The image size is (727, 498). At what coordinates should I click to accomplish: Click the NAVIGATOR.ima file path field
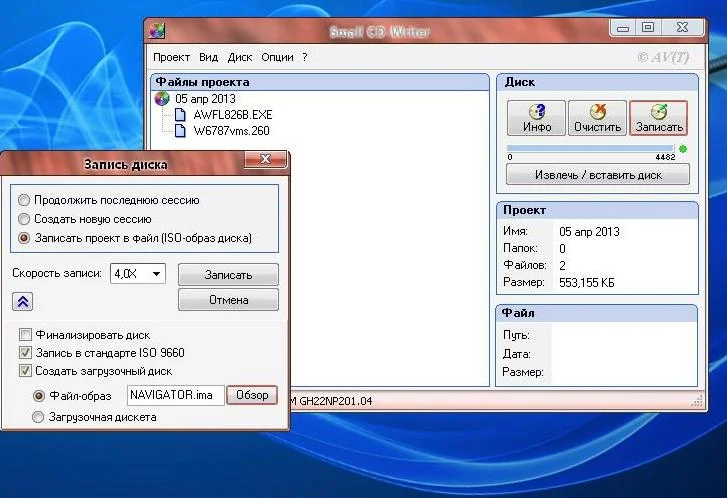[x=176, y=395]
